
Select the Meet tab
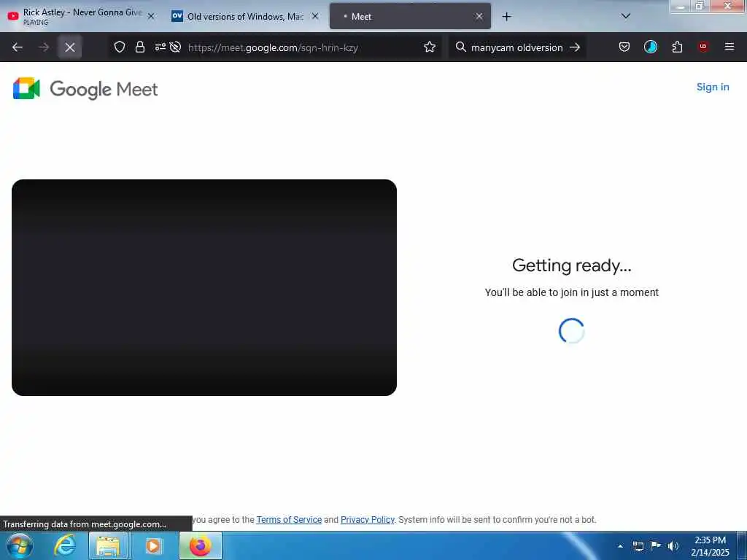coord(410,16)
